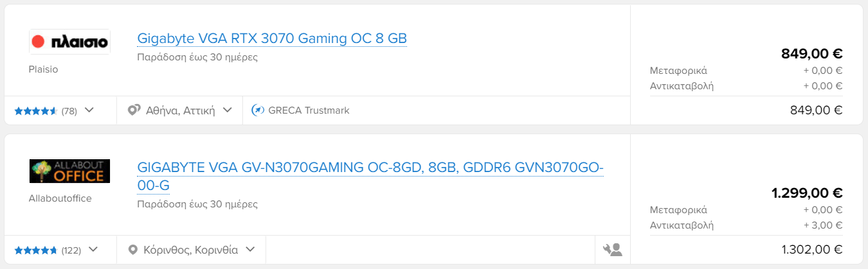Image resolution: width=868 pixels, height=269 pixels.
Task: Click the Plaisio store logo
Action: coord(69,42)
